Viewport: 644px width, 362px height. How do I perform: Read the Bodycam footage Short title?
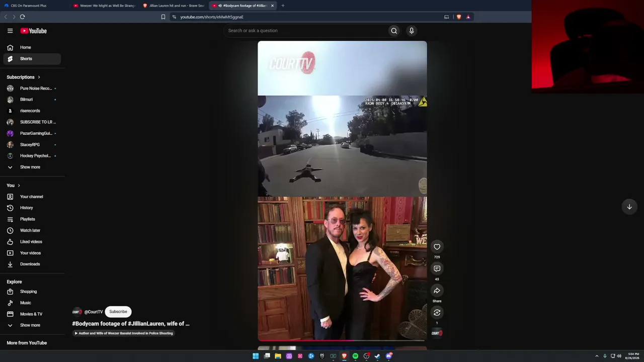click(131, 324)
